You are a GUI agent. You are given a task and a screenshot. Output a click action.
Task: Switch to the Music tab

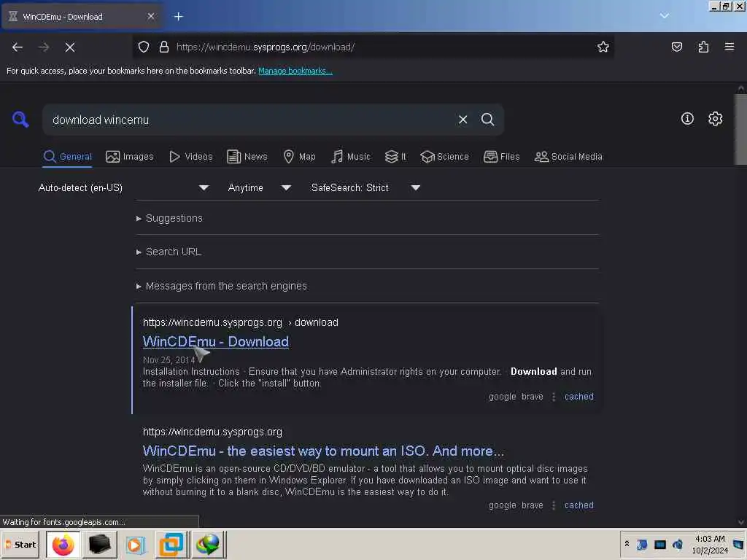[x=351, y=157]
